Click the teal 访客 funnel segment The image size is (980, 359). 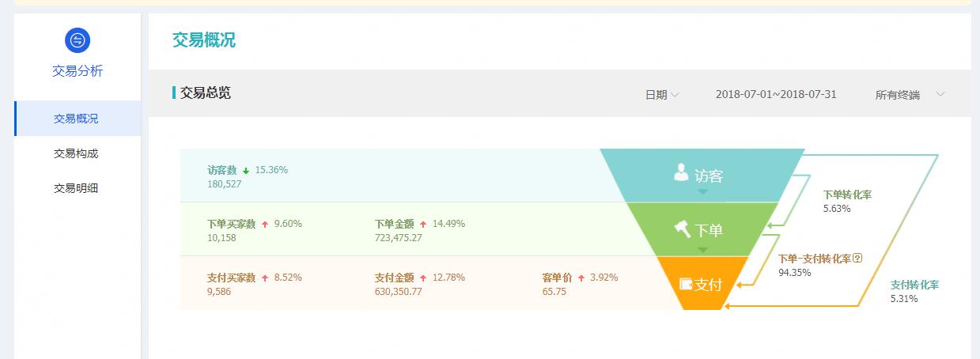point(702,175)
